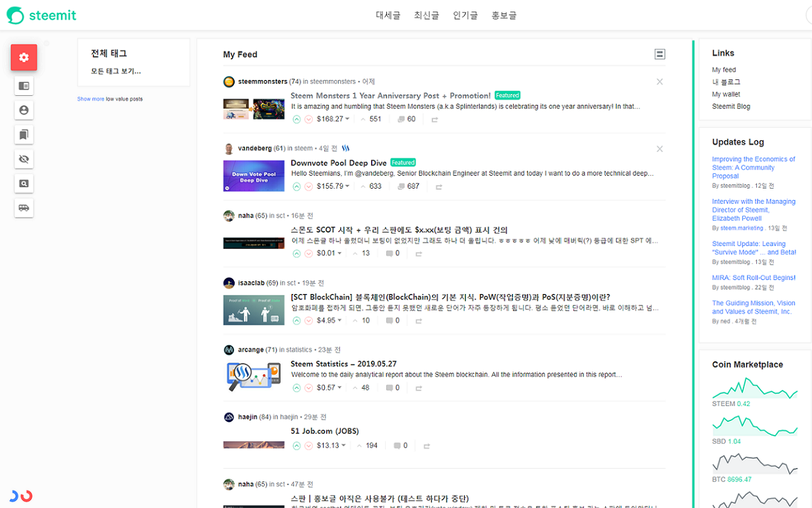
Task: Open The Guiding Mission, Vision and Values
Action: (x=754, y=307)
